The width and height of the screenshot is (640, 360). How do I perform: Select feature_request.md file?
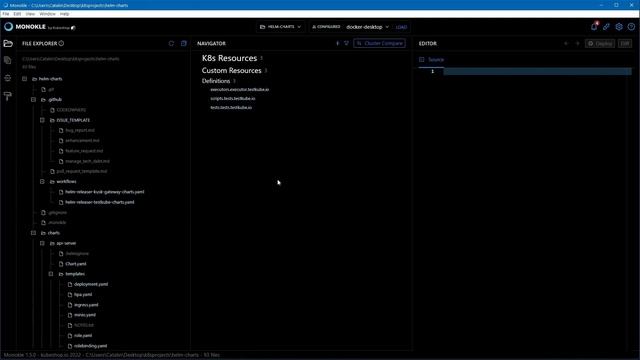[84, 151]
